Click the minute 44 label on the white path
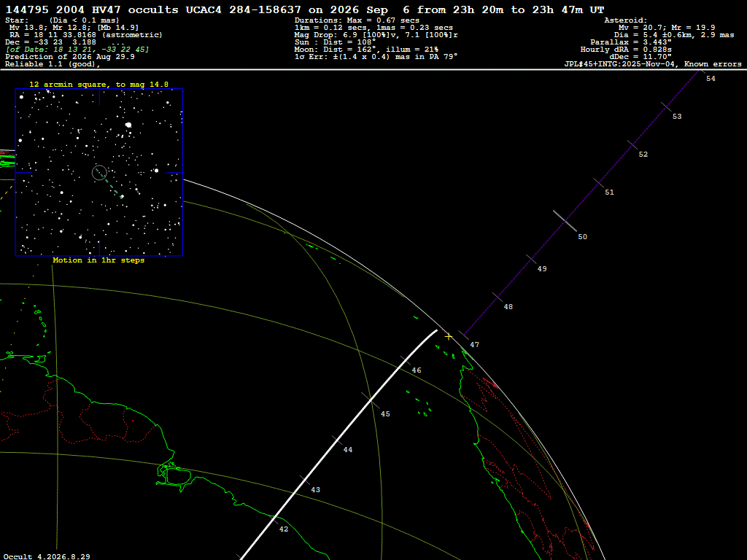 [x=348, y=449]
